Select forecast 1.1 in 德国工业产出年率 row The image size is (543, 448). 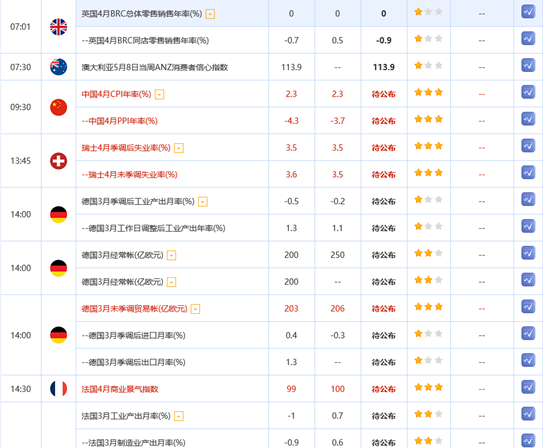(x=338, y=228)
